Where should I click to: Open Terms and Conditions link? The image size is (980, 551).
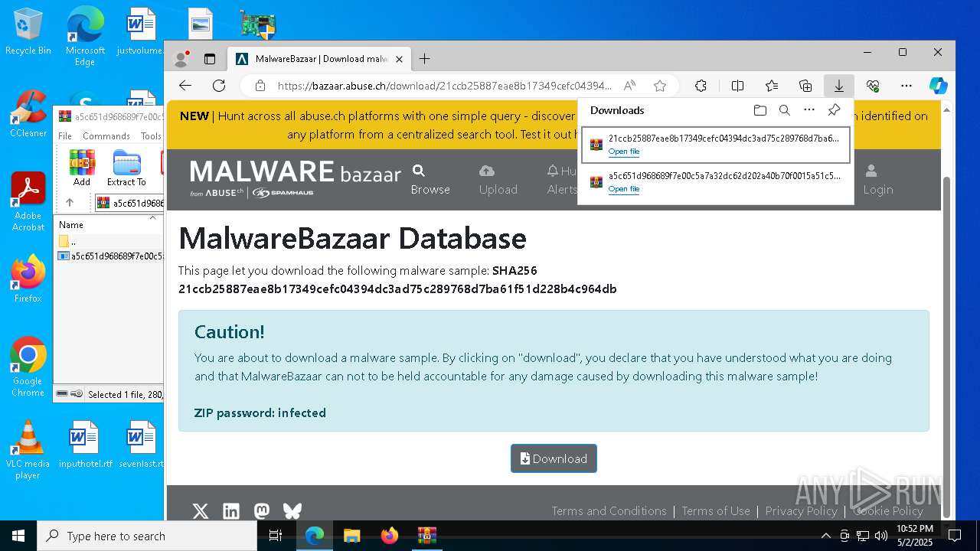(x=609, y=511)
